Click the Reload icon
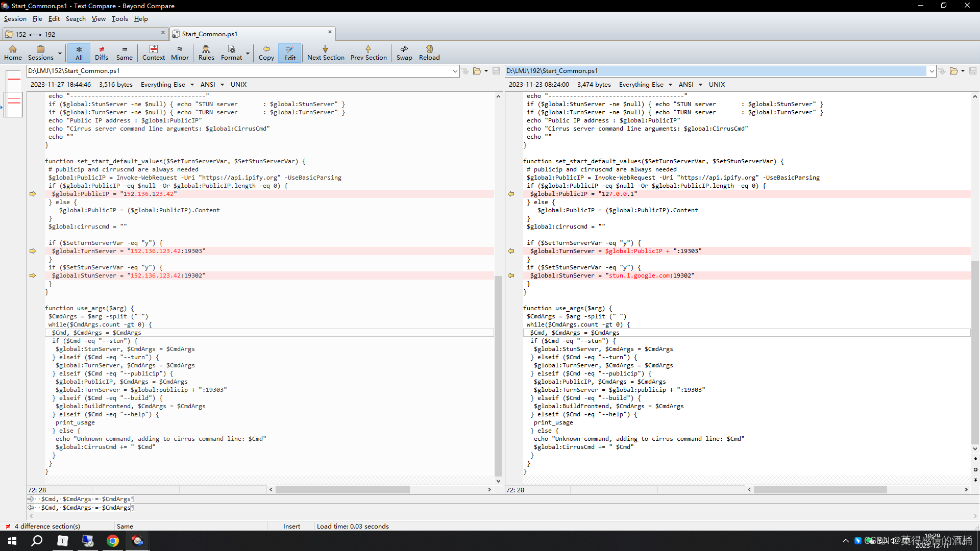This screenshot has width=980, height=551. click(429, 53)
